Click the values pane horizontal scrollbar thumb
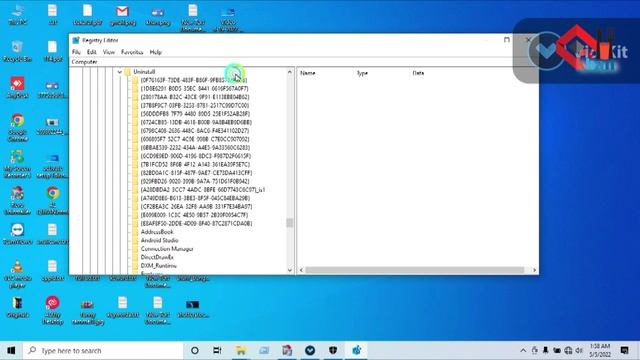The width and height of the screenshot is (640, 360). tap(415, 270)
